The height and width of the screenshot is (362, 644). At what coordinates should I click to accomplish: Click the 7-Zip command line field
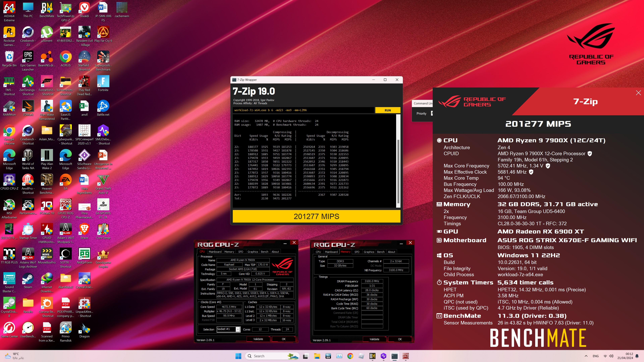303,110
